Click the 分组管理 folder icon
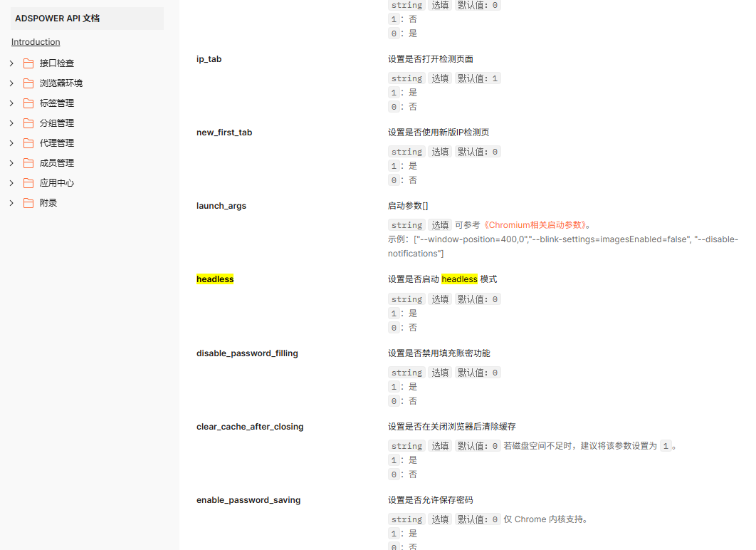The image size is (756, 550). pos(28,123)
